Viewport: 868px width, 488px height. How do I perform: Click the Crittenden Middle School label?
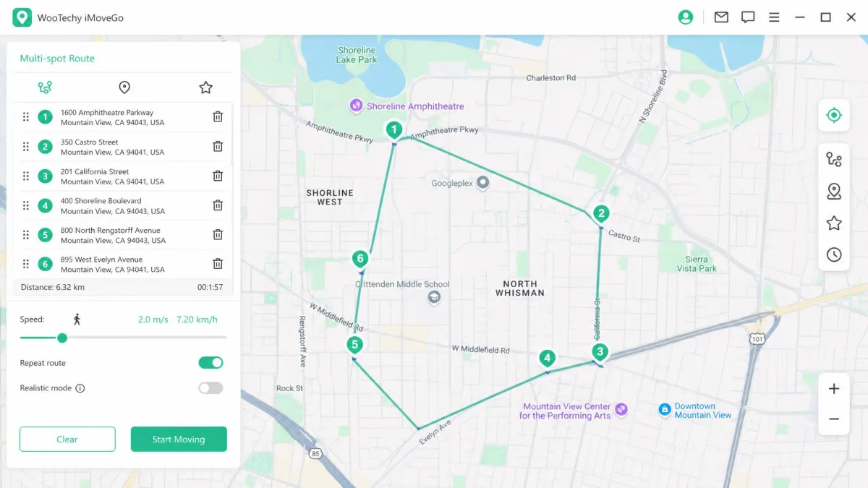coord(402,284)
